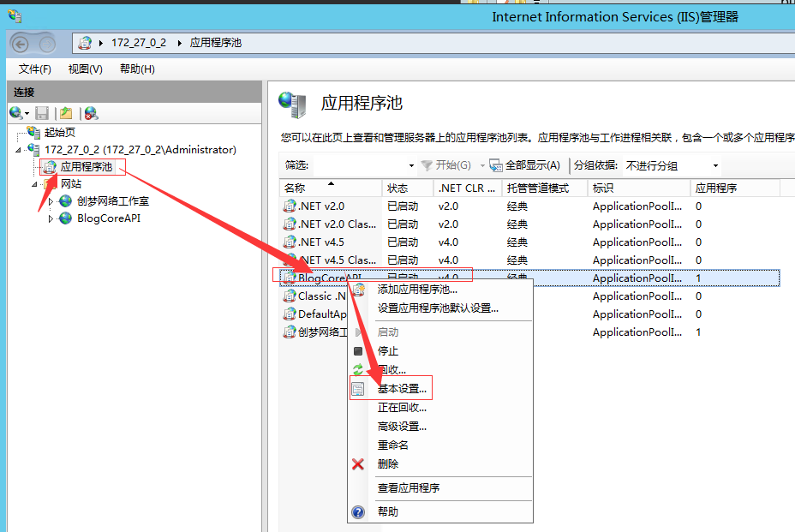Sort by the 托管管道模式 column header

point(545,188)
